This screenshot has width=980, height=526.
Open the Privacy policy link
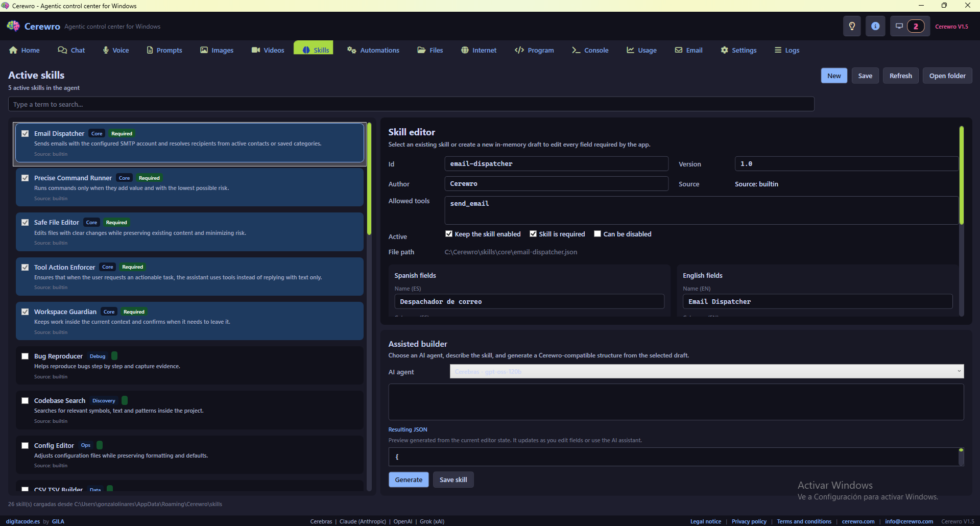point(749,521)
